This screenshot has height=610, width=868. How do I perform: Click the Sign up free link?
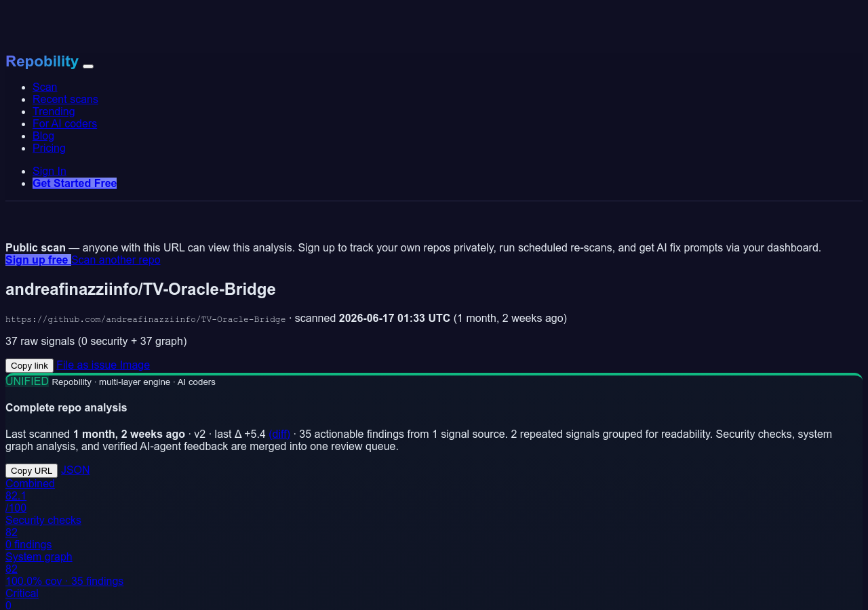point(38,260)
